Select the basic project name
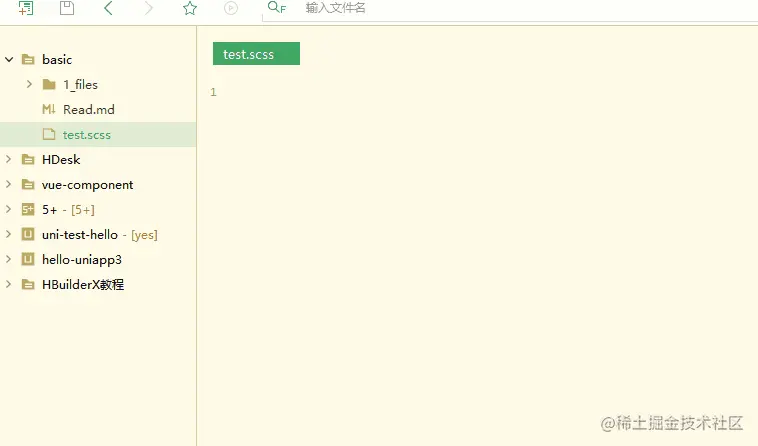The image size is (758, 446). click(x=57, y=59)
